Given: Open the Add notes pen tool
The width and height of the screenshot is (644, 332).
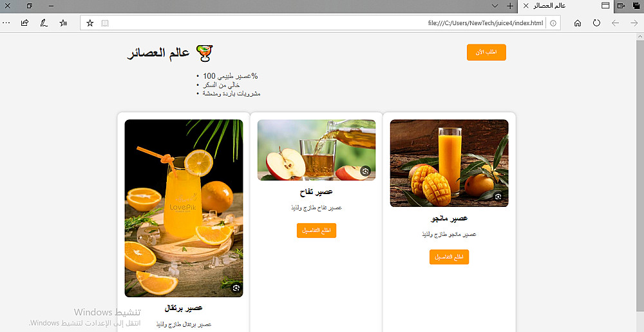Looking at the screenshot, I should coord(44,23).
